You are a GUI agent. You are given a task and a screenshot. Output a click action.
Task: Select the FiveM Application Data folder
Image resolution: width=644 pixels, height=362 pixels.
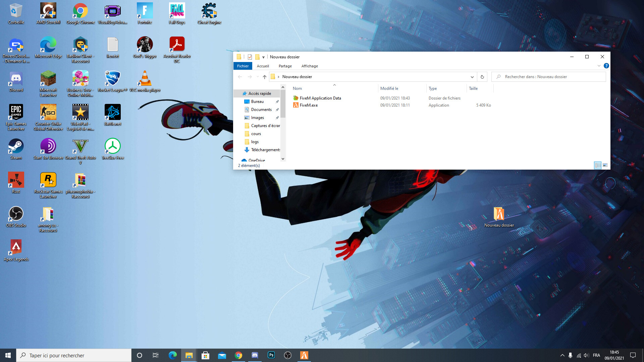(x=320, y=98)
